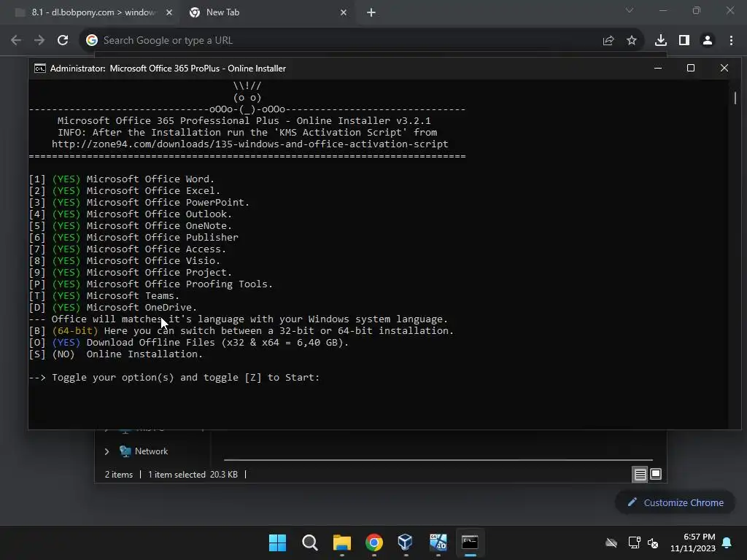This screenshot has width=747, height=560.
Task: Click the Toggle your option(s) prompt line
Action: pos(174,377)
